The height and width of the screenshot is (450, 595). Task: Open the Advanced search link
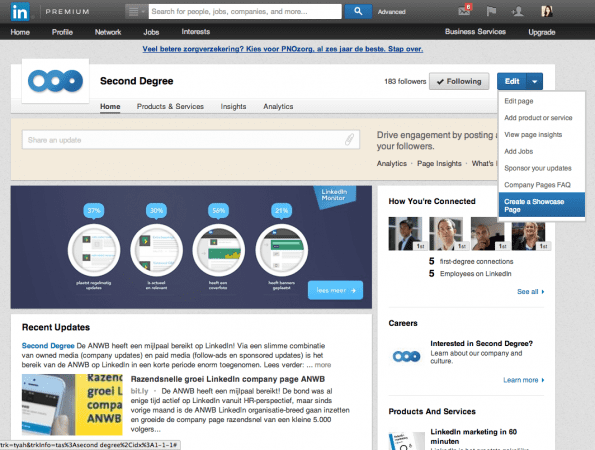(392, 12)
